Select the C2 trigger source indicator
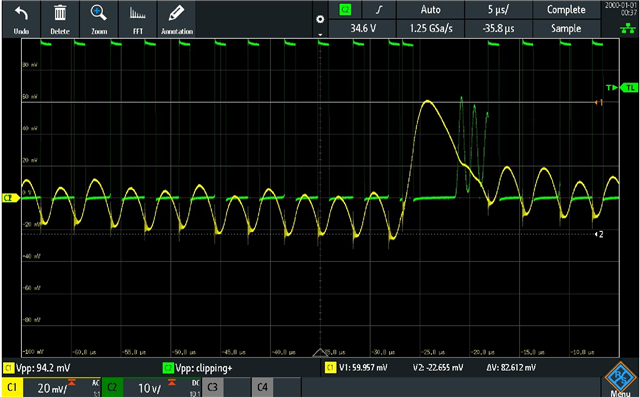Image resolution: width=640 pixels, height=397 pixels. click(x=345, y=10)
